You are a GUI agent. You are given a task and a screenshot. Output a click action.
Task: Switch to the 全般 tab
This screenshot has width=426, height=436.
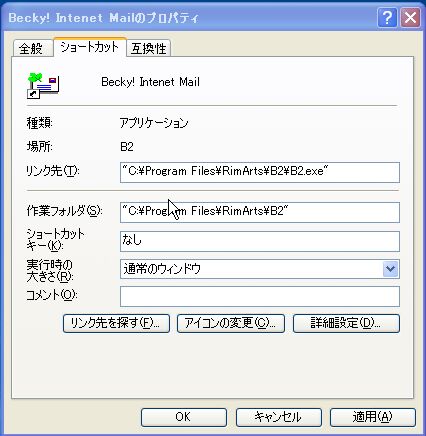tap(32, 48)
